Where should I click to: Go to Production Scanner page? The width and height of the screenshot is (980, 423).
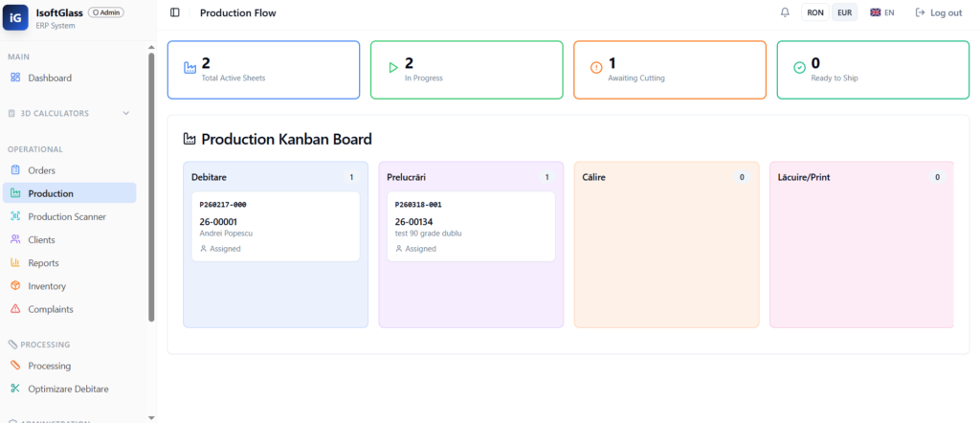(66, 216)
